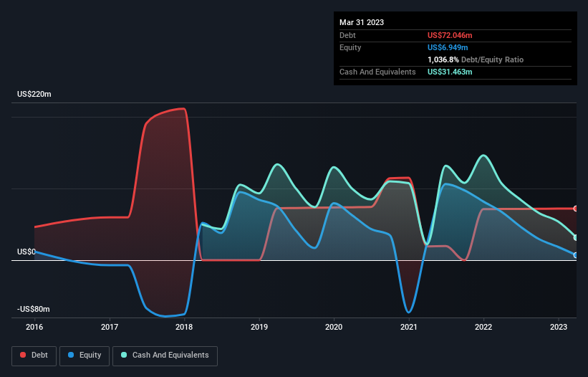588x377 pixels.
Task: Click the US$6.949m equity value
Action: click(x=448, y=47)
